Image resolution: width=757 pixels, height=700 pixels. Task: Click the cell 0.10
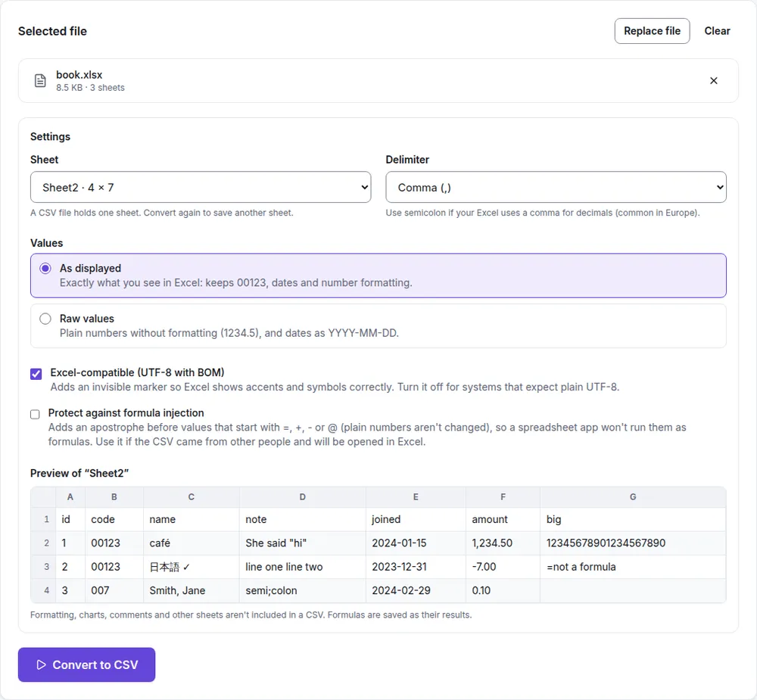tap(503, 590)
